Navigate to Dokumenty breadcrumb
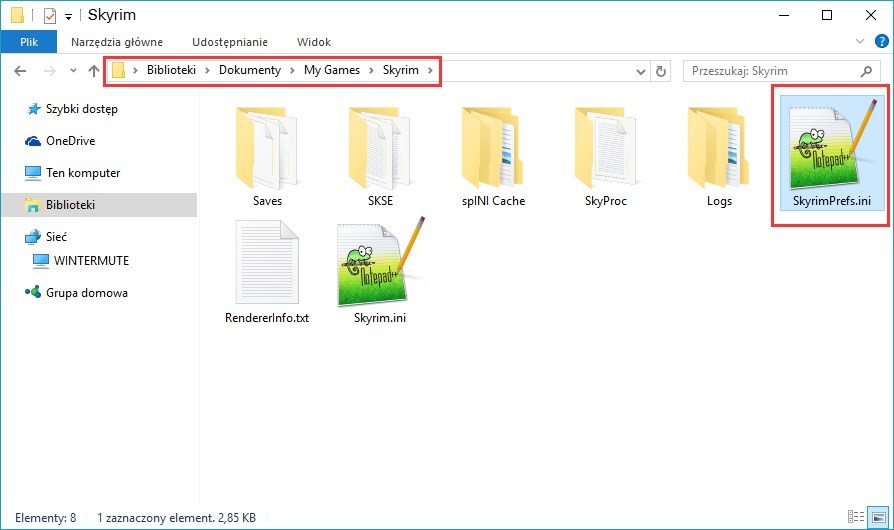 coord(250,70)
